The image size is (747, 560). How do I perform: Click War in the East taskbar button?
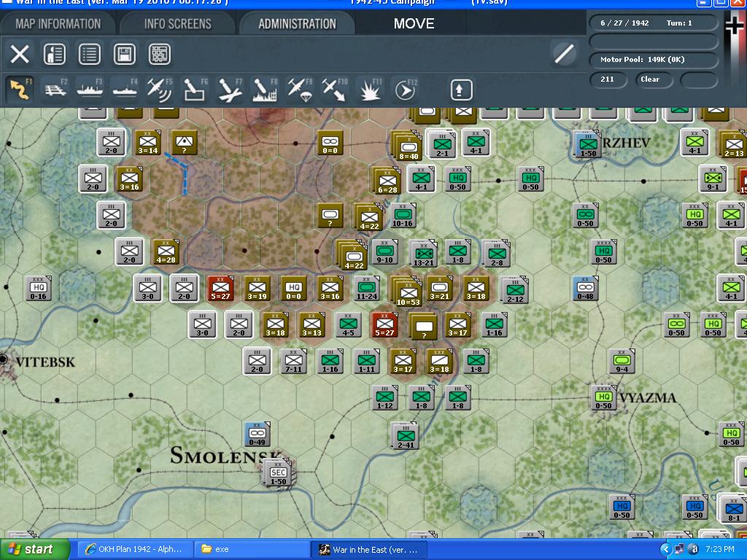(369, 550)
